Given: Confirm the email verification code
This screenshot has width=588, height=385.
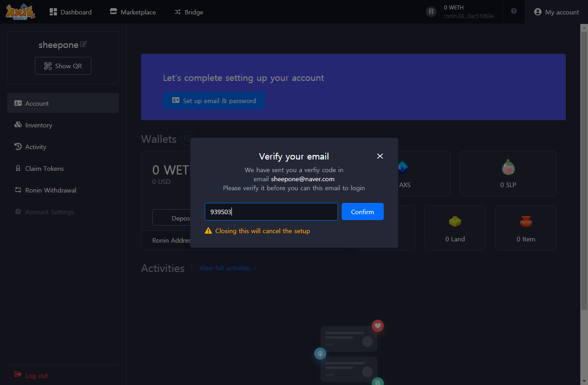Looking at the screenshot, I should click(362, 211).
